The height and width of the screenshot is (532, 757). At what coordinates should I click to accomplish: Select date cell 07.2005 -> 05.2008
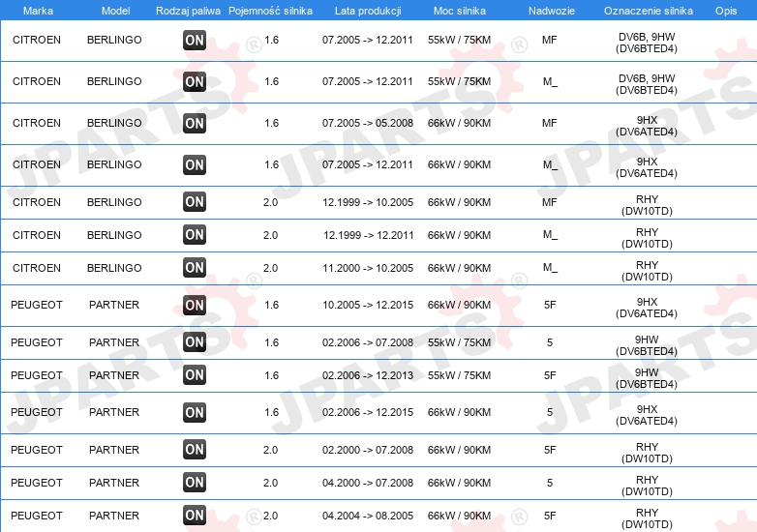coord(368,123)
